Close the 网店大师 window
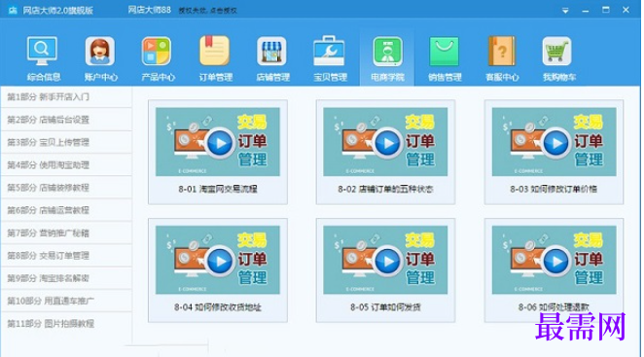This screenshot has width=644, height=357. pos(626,10)
